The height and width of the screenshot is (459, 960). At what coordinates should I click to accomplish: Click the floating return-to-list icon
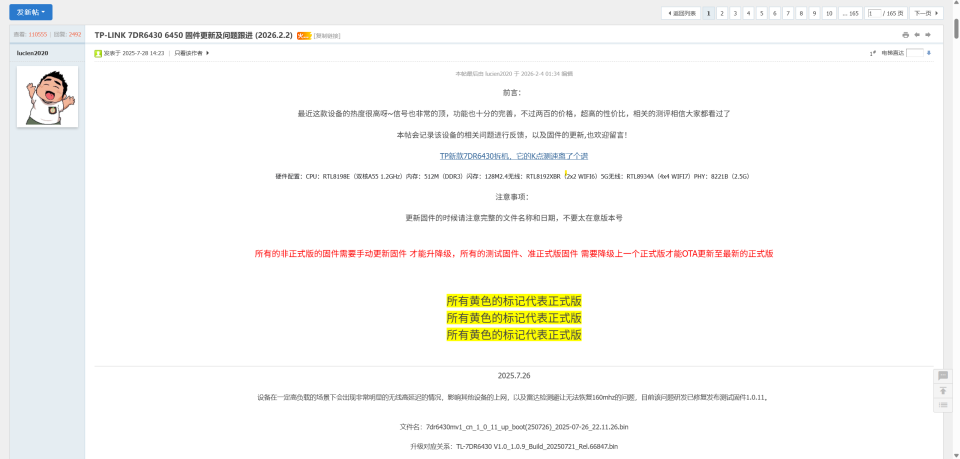pos(943,405)
